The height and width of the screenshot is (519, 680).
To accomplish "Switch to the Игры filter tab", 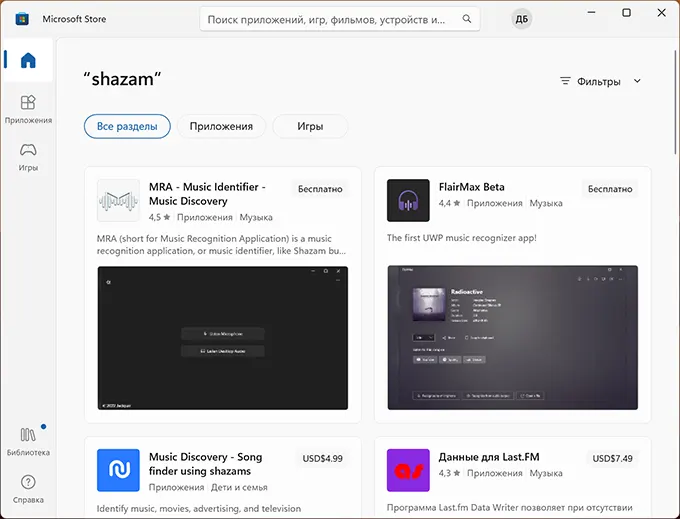I will (x=310, y=126).
